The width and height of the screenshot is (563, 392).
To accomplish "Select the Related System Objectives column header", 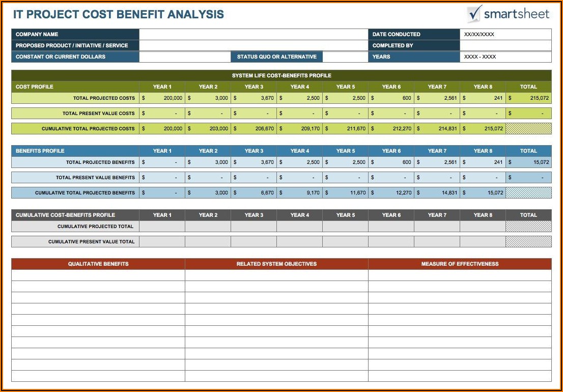I will (x=276, y=264).
